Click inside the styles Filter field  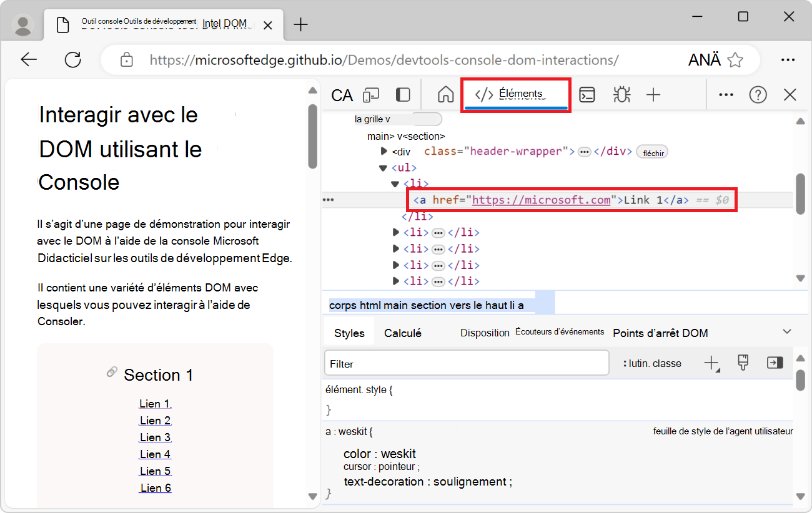coord(465,363)
